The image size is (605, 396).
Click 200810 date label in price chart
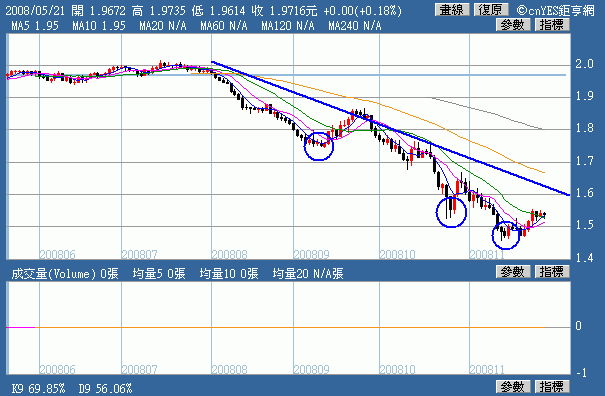pyautogui.click(x=397, y=254)
